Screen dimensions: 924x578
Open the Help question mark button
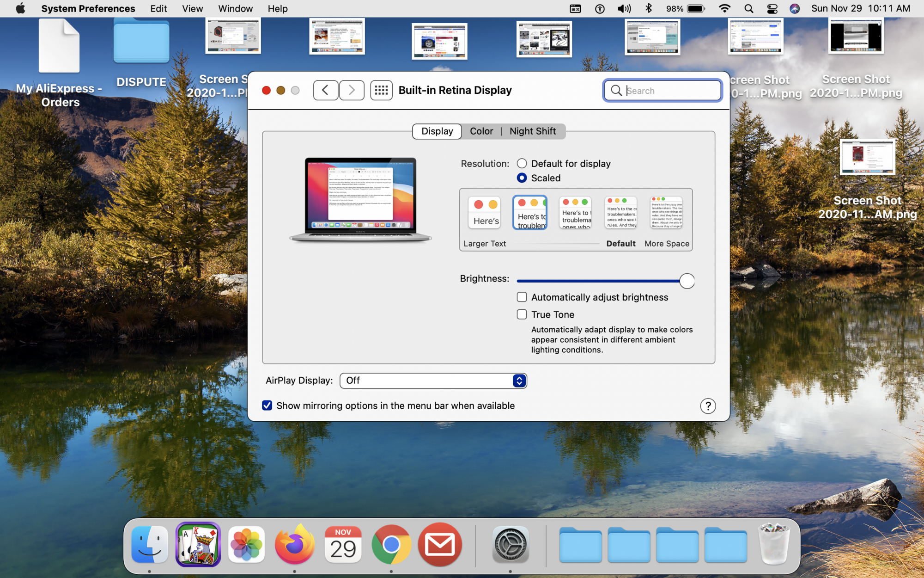coord(708,406)
